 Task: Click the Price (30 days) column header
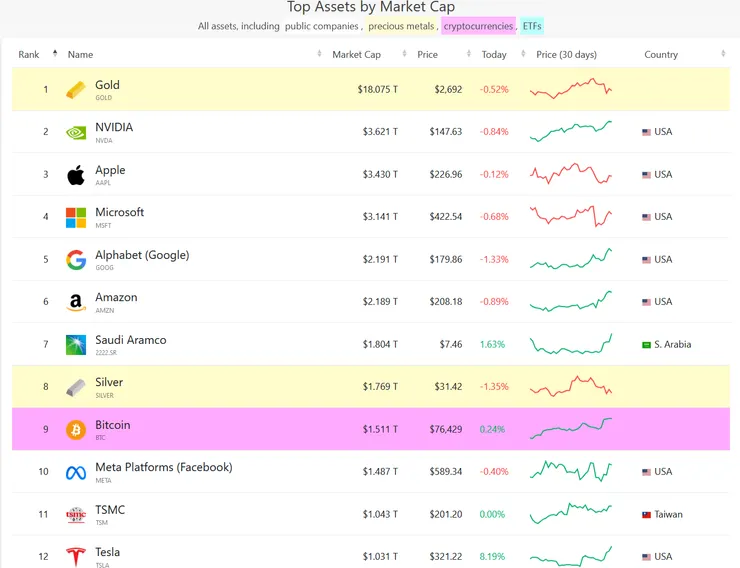(x=566, y=54)
